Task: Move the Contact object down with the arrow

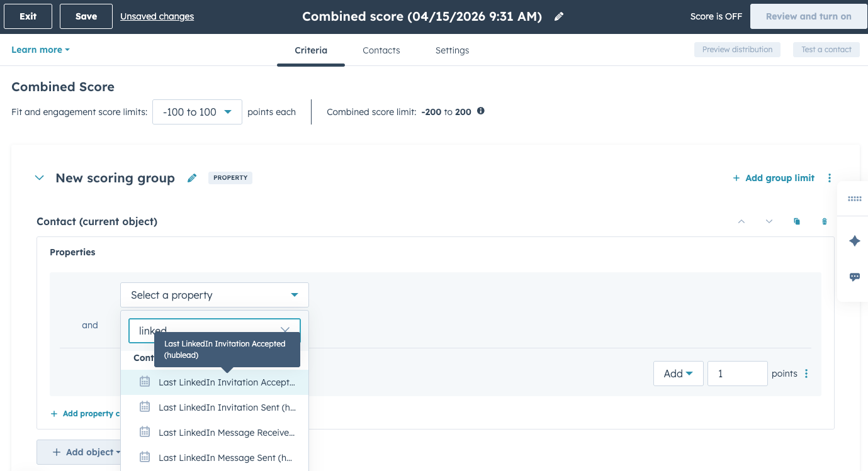Action: coord(769,221)
